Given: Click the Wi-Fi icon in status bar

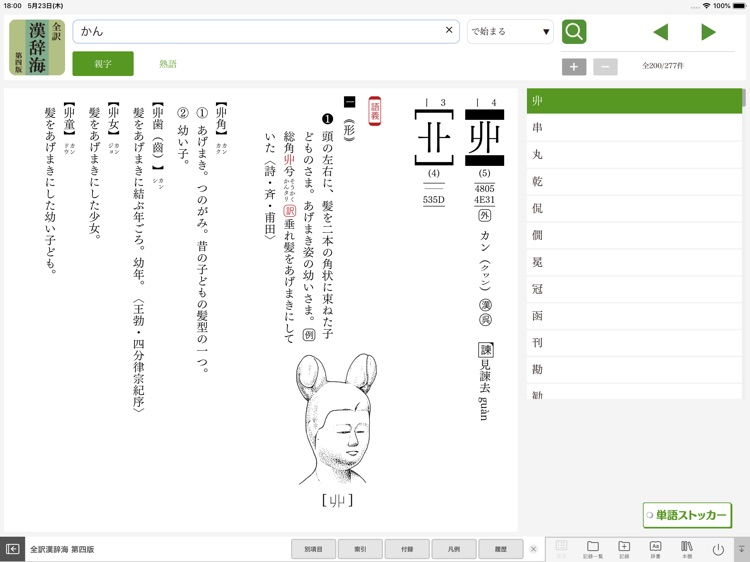Looking at the screenshot, I should [x=706, y=6].
